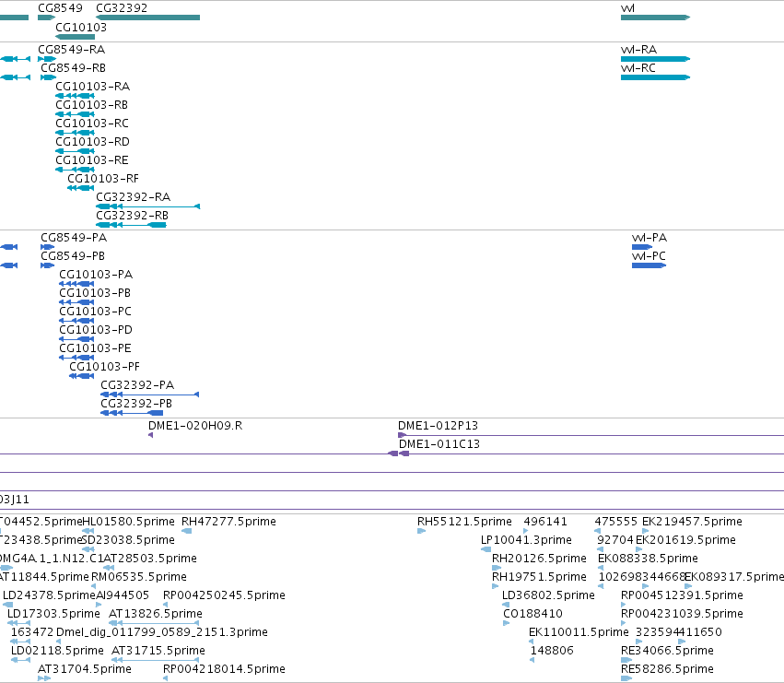Select the CG10103-RD transcript label
Viewport: 784px width, 683px height.
coord(92,142)
